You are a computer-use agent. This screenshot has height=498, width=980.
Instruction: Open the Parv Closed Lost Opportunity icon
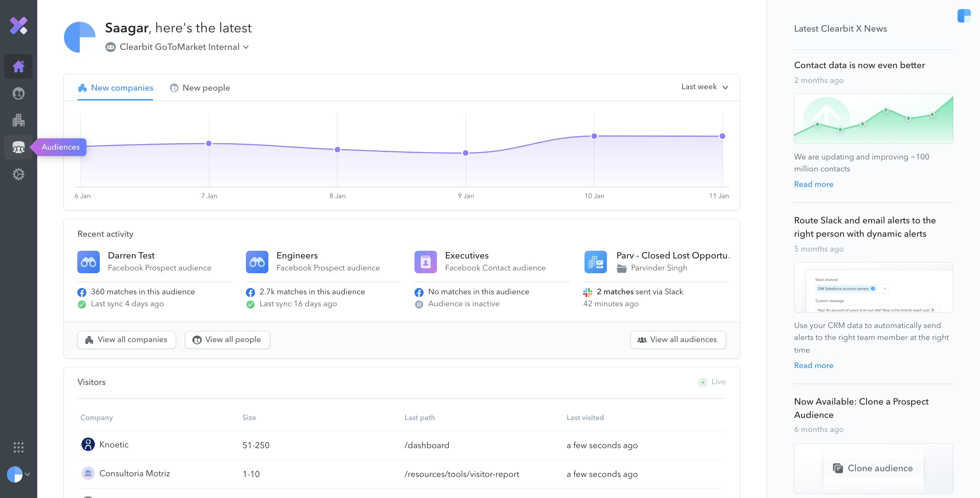(x=595, y=262)
